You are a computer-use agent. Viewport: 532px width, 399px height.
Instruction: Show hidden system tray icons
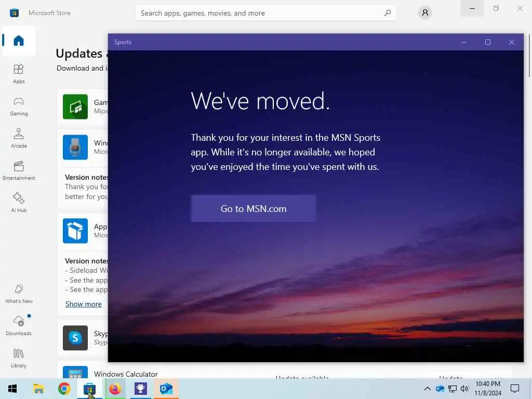(428, 389)
